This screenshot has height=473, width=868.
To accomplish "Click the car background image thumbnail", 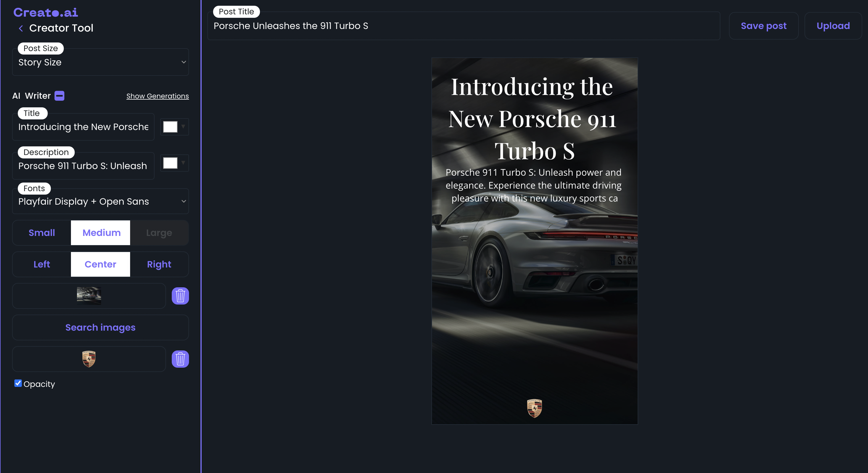I will tap(89, 296).
